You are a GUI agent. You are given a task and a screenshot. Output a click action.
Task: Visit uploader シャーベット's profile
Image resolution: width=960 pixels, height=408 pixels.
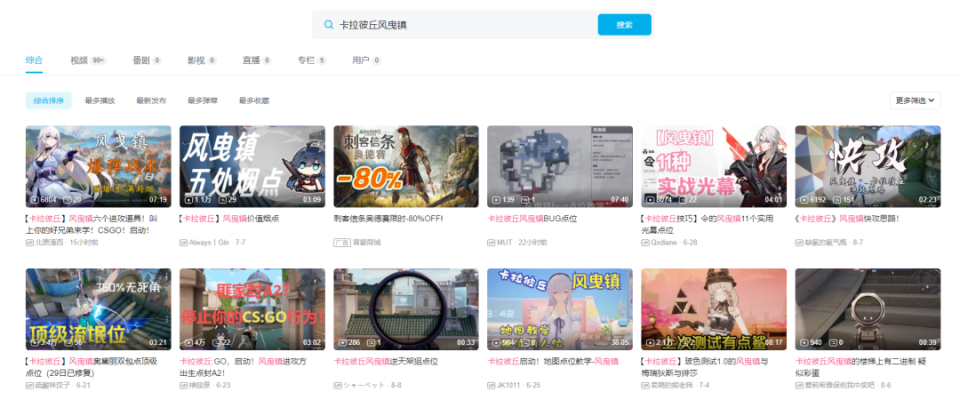[362, 385]
